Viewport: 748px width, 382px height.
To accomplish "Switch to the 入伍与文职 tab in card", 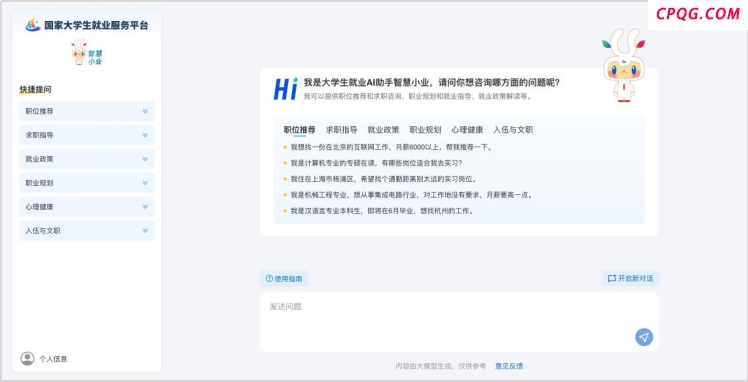I will click(513, 130).
